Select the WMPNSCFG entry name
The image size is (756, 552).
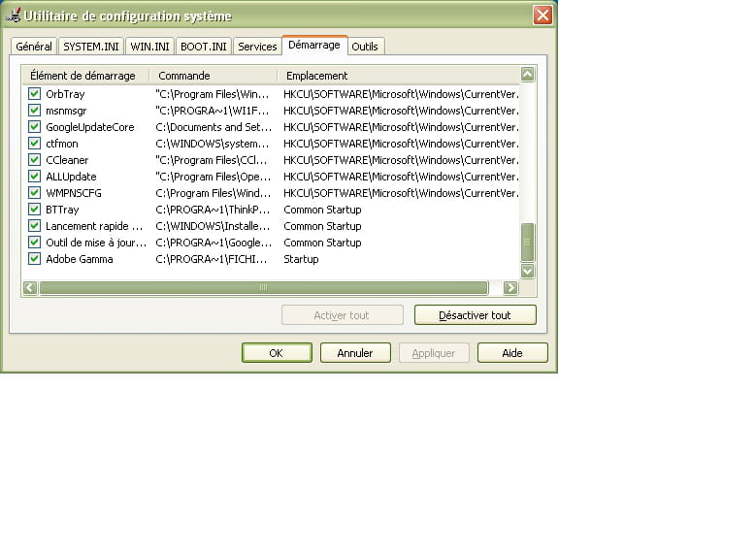point(74,193)
